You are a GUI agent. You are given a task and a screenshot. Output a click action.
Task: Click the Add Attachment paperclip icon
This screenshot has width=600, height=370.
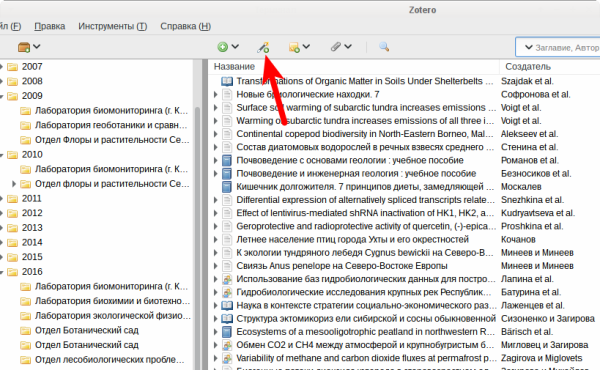pyautogui.click(x=336, y=47)
